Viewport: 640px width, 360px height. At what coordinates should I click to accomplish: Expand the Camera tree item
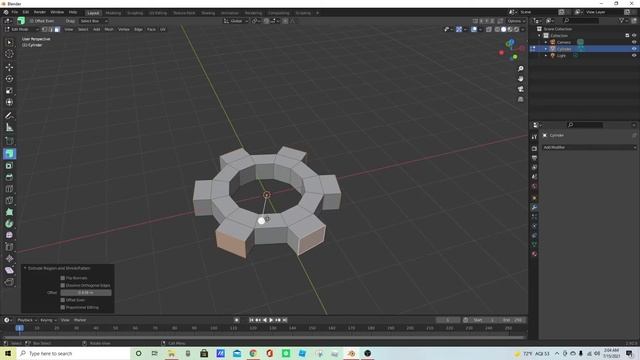[546, 42]
